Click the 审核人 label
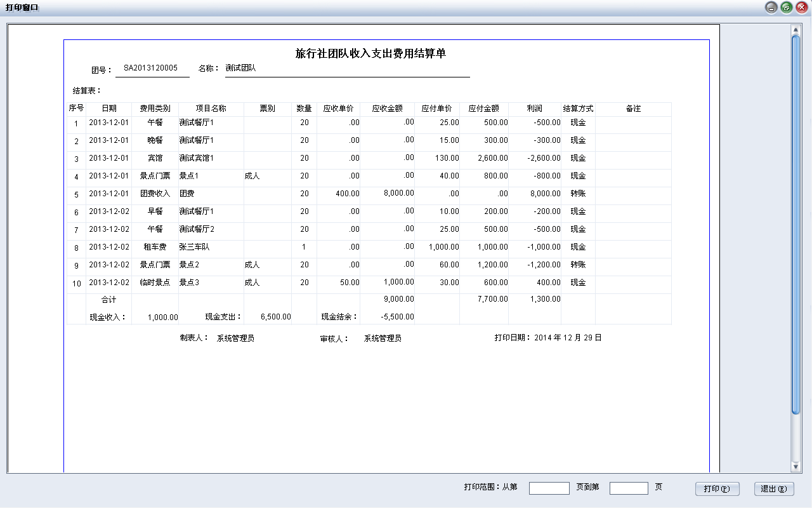The width and height of the screenshot is (812, 508). click(335, 339)
